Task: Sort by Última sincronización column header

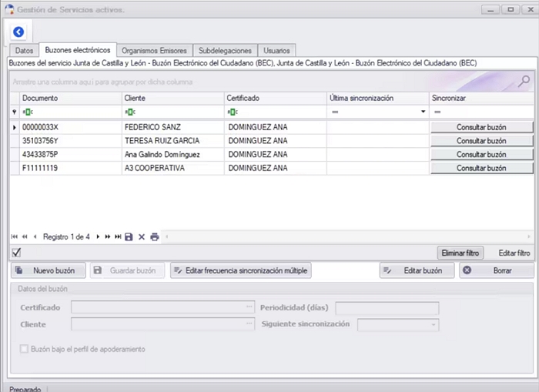Action: [x=378, y=98]
